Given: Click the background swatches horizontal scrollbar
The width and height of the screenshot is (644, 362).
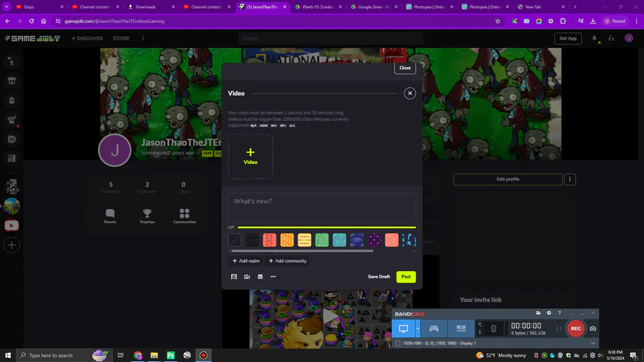Looking at the screenshot, I should (302, 251).
